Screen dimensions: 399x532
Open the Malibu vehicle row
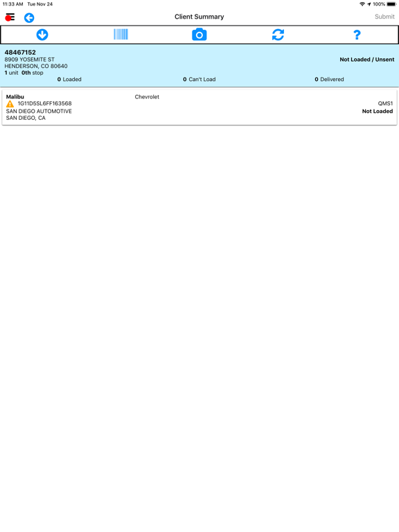[x=199, y=107]
